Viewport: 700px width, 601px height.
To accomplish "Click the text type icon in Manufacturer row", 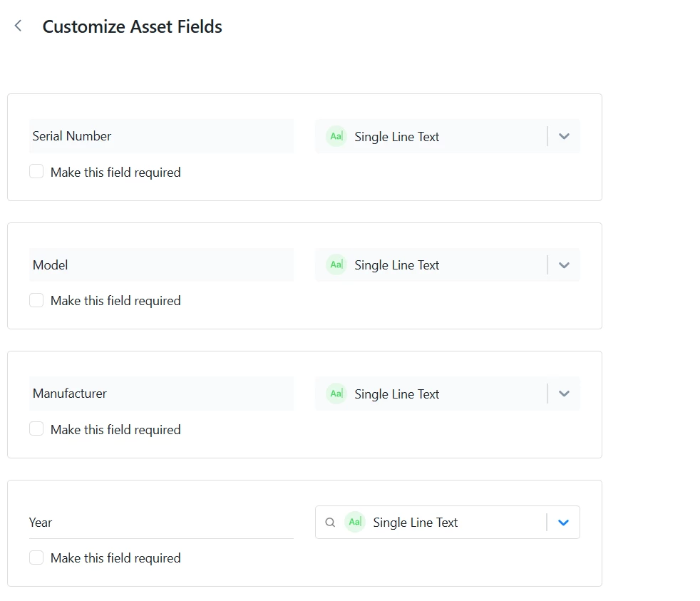I will [336, 394].
